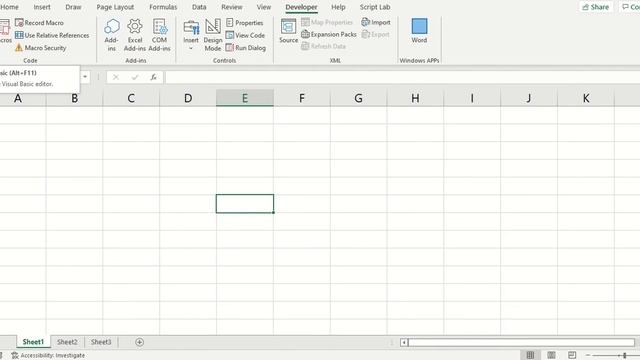Click the horizontal scrollbar track
640x360 pixels.
tap(521, 342)
